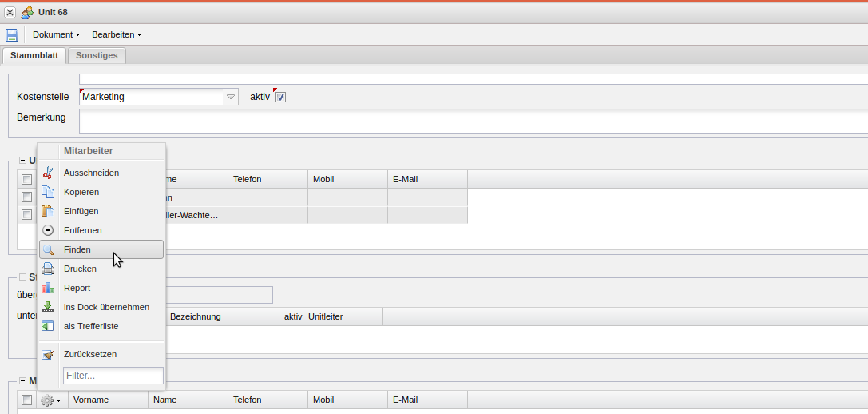
Task: Click the bar chart Report icon
Action: click(48, 288)
